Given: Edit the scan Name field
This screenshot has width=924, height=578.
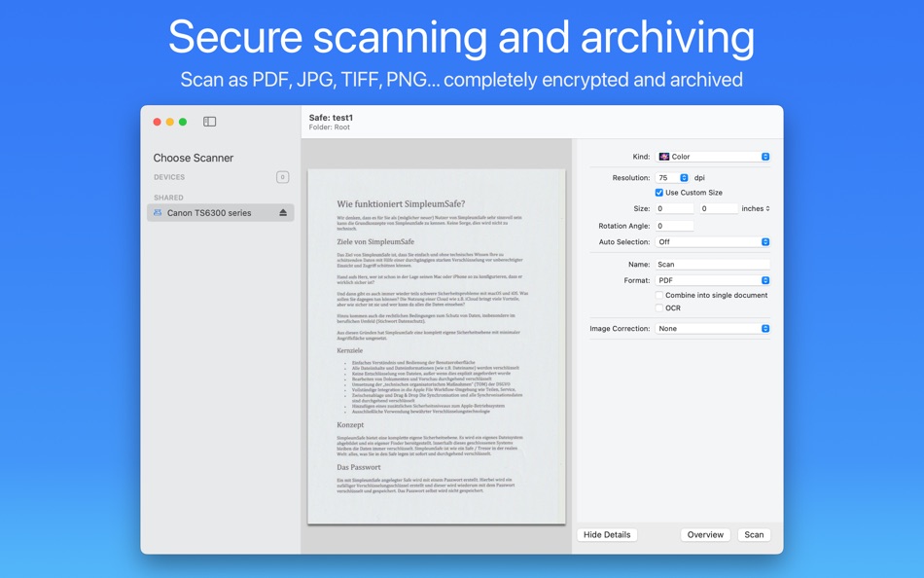Looking at the screenshot, I should pyautogui.click(x=713, y=264).
